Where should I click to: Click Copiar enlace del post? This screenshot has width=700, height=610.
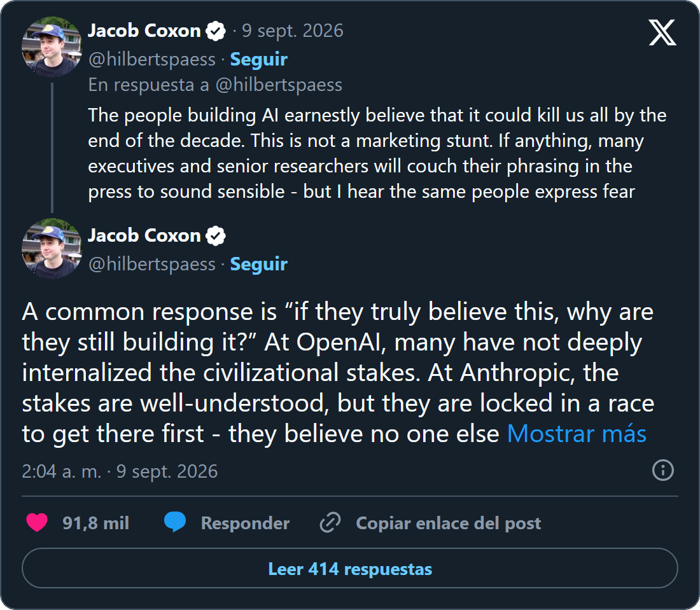coord(448,523)
